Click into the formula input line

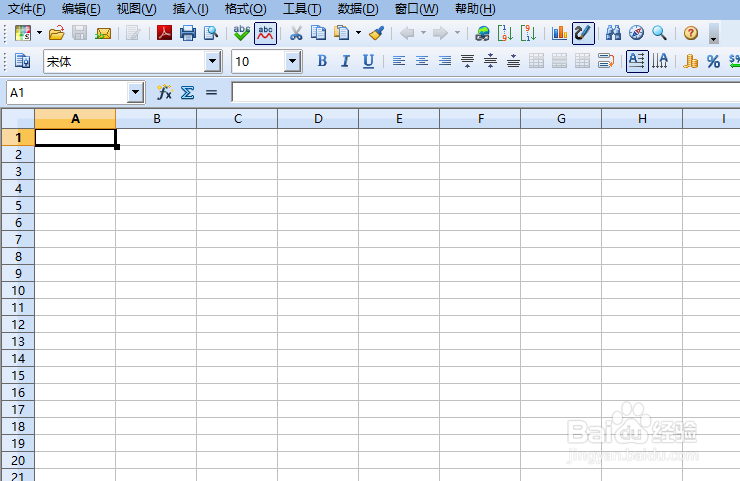pos(486,92)
